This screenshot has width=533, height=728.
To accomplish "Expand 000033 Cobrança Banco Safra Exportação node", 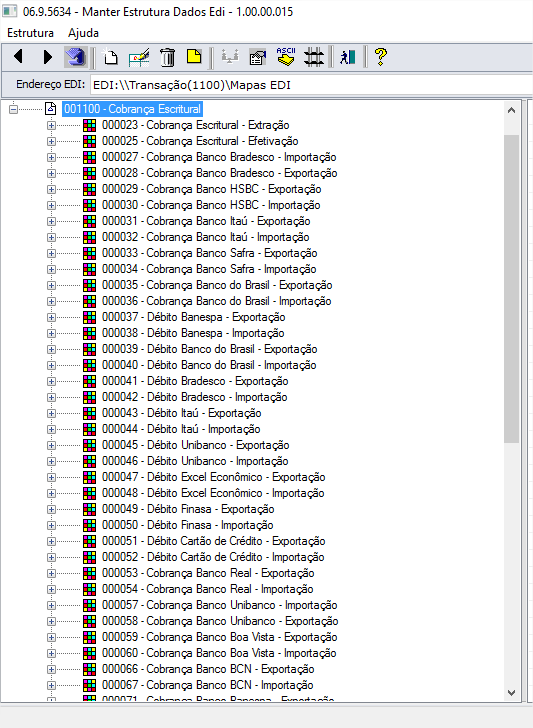I will (x=51, y=254).
